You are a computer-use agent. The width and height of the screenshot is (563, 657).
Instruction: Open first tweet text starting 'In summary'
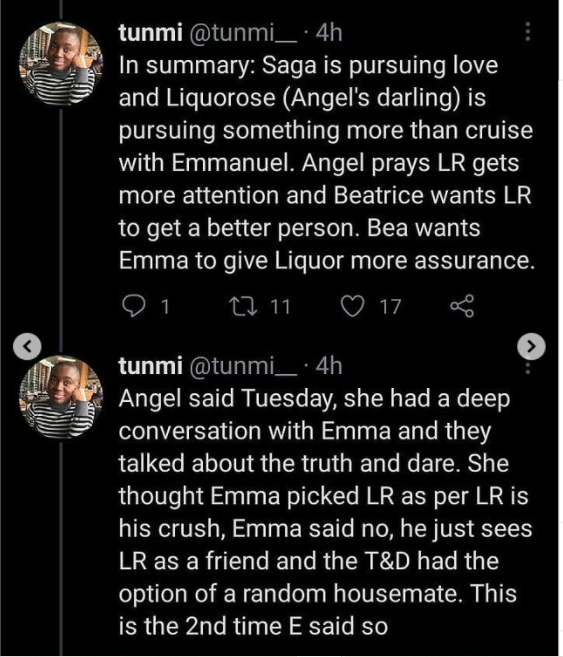327,163
